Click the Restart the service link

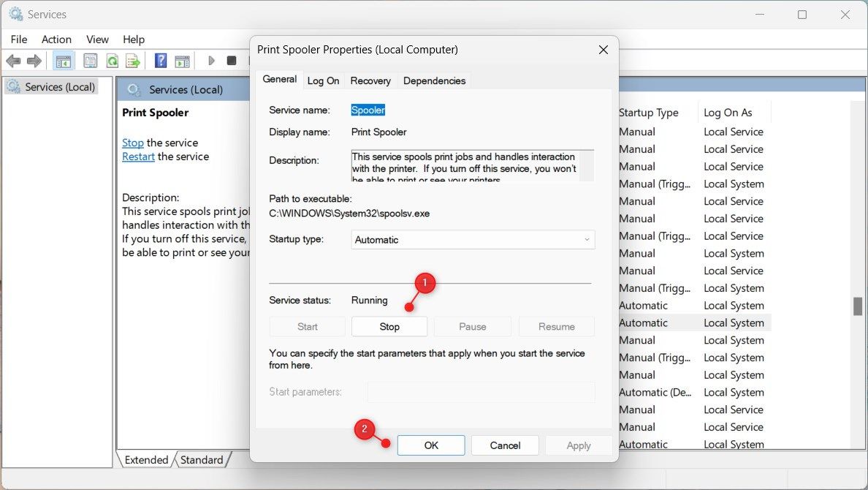point(138,157)
